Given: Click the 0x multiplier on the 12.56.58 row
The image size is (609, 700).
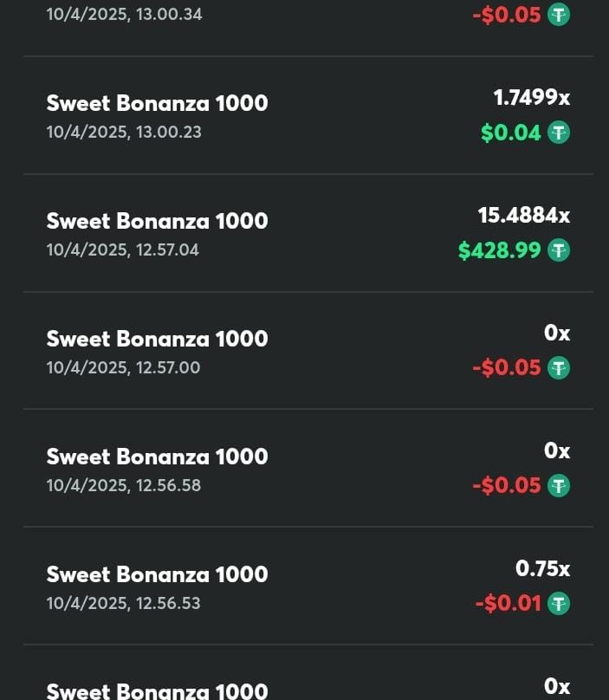Looking at the screenshot, I should 557,450.
